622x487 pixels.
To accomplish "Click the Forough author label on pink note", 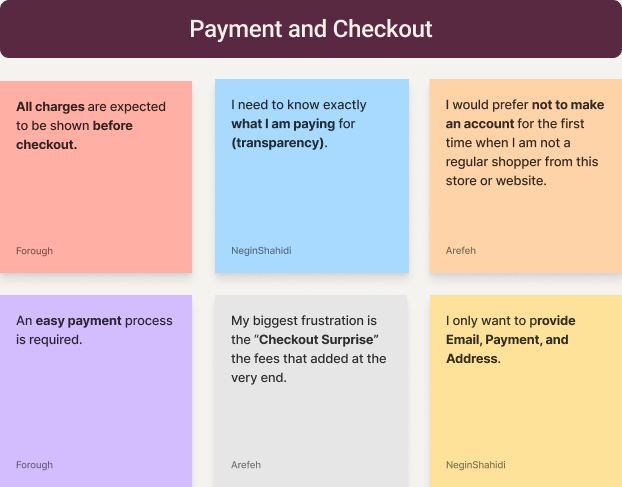I will (x=35, y=251).
